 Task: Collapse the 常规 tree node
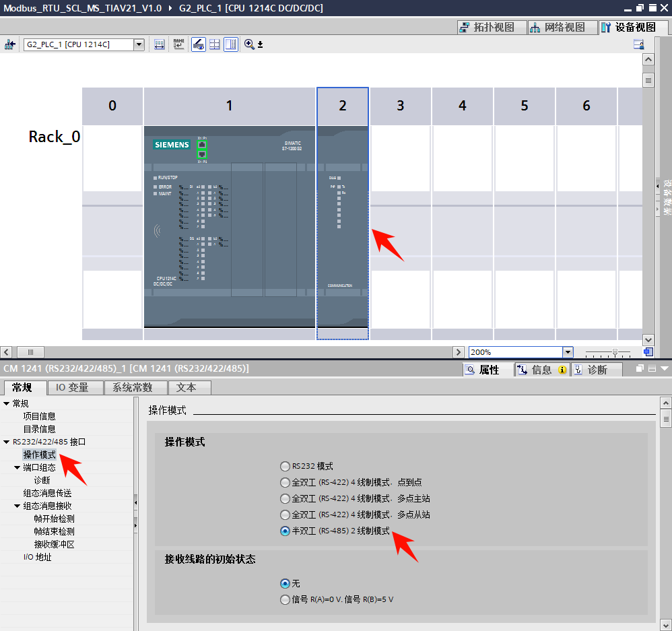tap(7, 403)
